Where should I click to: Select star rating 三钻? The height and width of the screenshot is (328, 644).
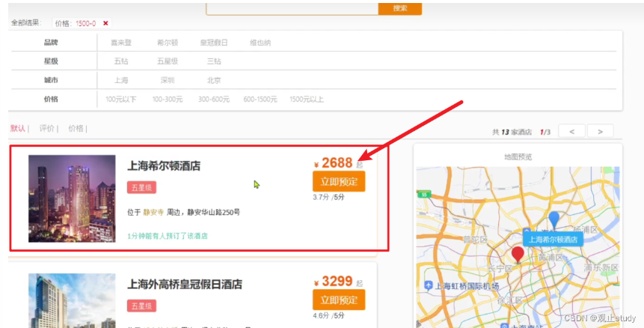coord(214,61)
